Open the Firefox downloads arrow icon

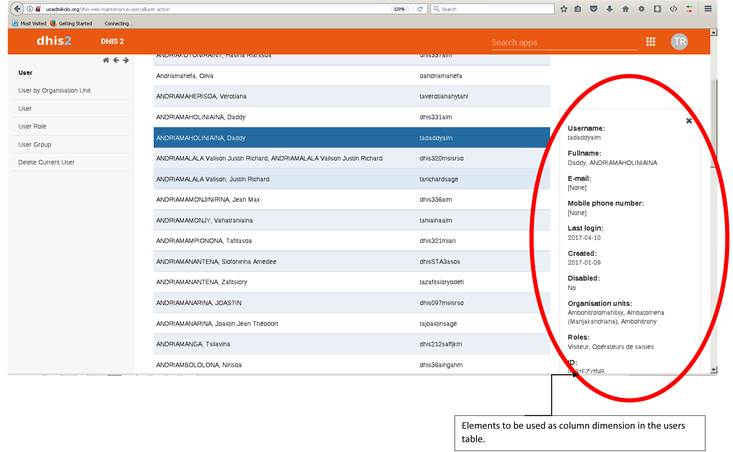pyautogui.click(x=610, y=8)
